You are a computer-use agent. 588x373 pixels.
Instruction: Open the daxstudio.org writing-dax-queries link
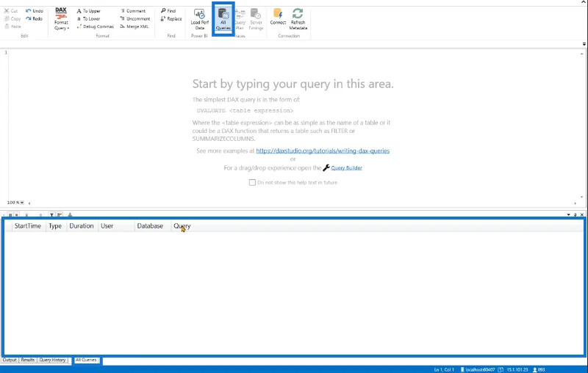(x=323, y=151)
